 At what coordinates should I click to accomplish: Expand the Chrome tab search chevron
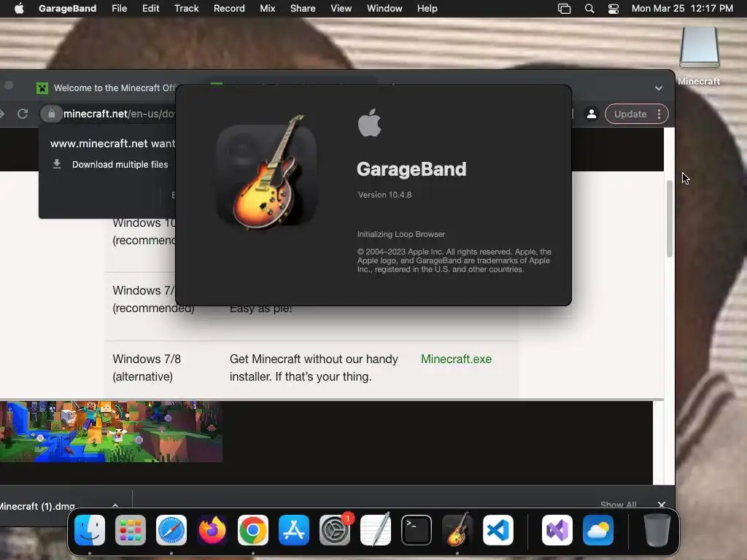(x=659, y=88)
